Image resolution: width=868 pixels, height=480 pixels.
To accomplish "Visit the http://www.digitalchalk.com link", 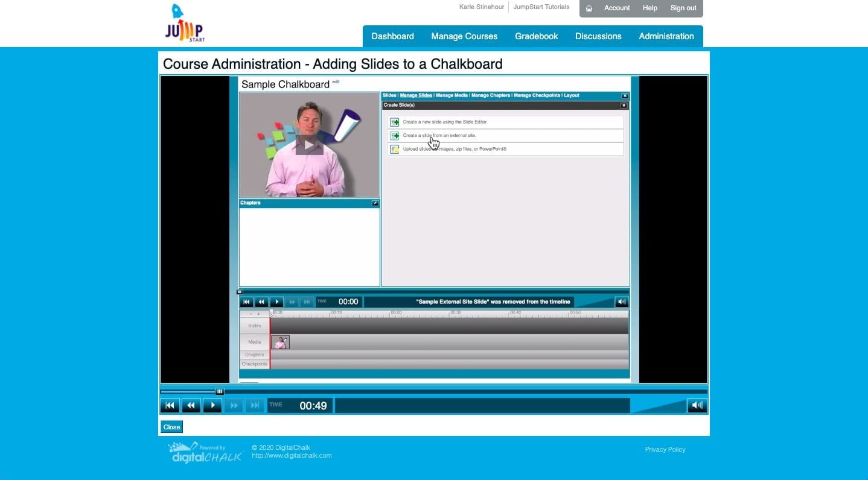I will 292,455.
